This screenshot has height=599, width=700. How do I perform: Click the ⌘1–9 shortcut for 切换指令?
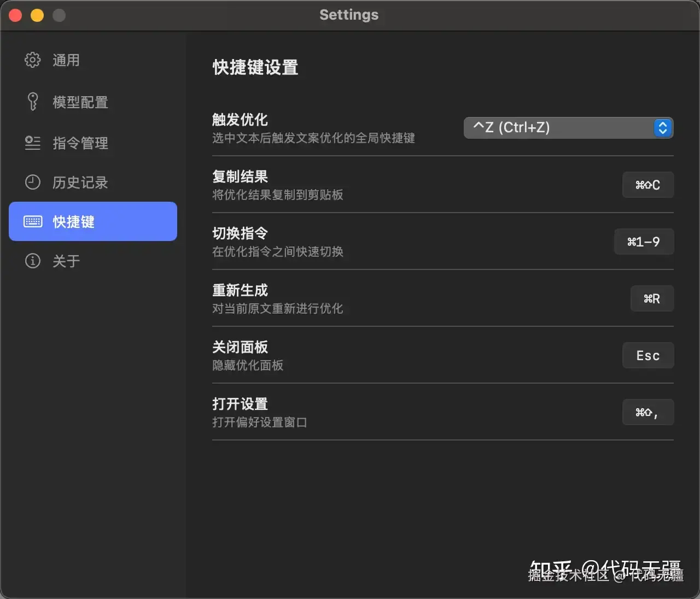pyautogui.click(x=644, y=242)
